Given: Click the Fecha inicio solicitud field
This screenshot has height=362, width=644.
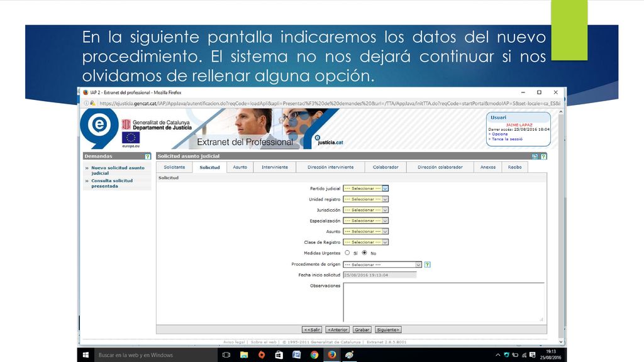Looking at the screenshot, I should tap(379, 275).
